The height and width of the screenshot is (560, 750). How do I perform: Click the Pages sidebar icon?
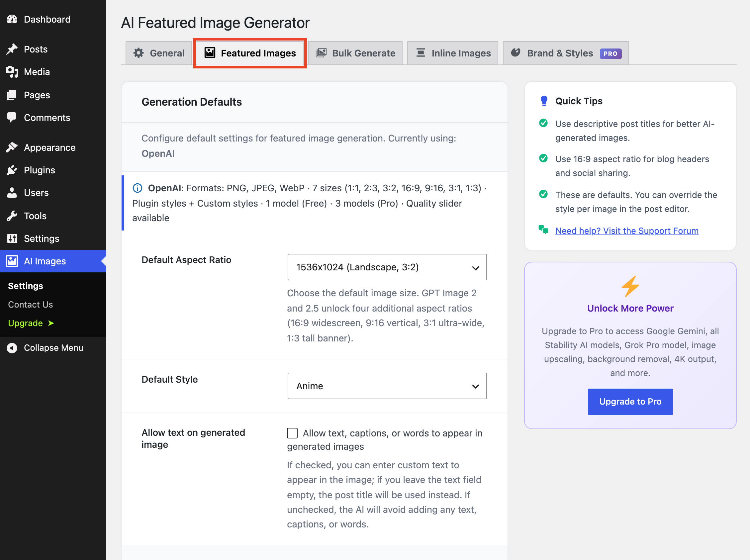12,95
